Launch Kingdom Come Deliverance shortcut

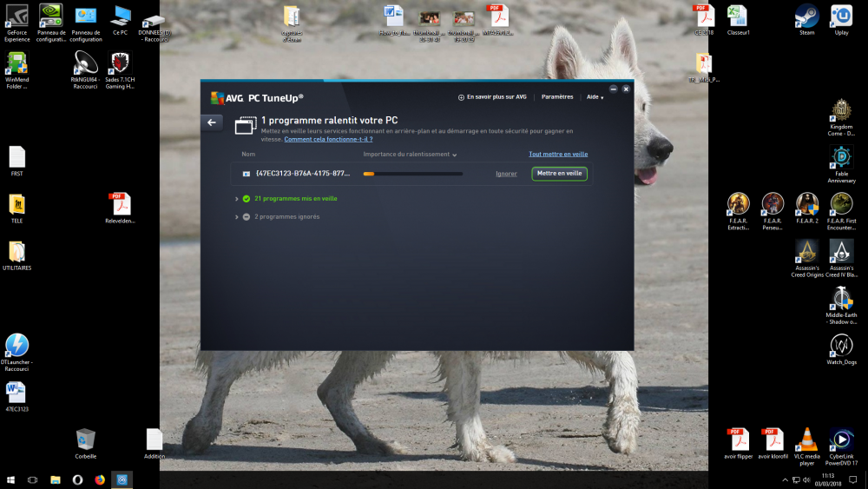pyautogui.click(x=841, y=117)
